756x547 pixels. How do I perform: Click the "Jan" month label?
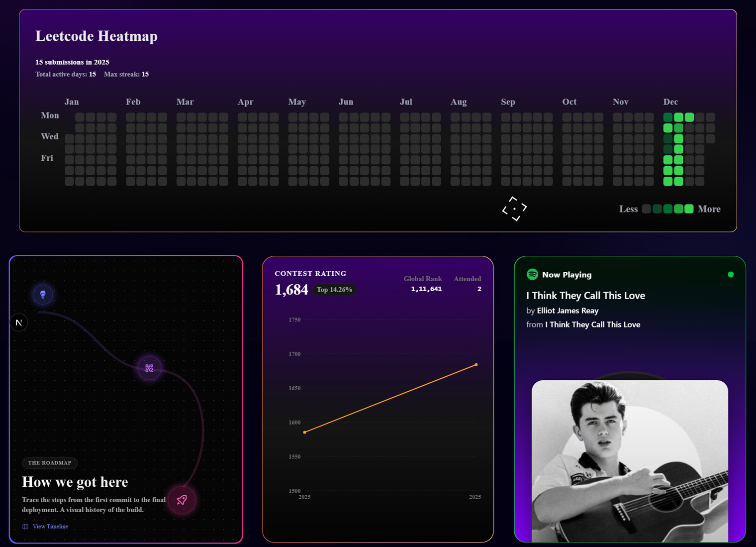pos(72,102)
